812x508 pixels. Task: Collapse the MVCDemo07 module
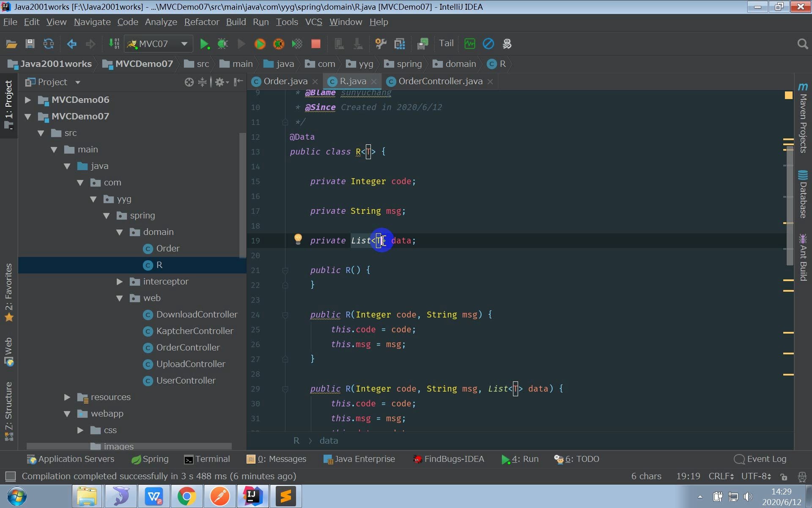pyautogui.click(x=27, y=116)
